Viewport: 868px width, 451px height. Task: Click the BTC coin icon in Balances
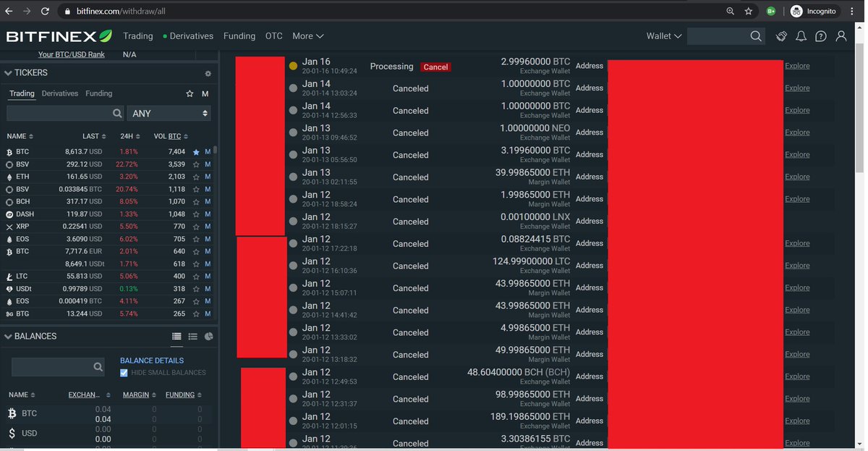(x=12, y=413)
